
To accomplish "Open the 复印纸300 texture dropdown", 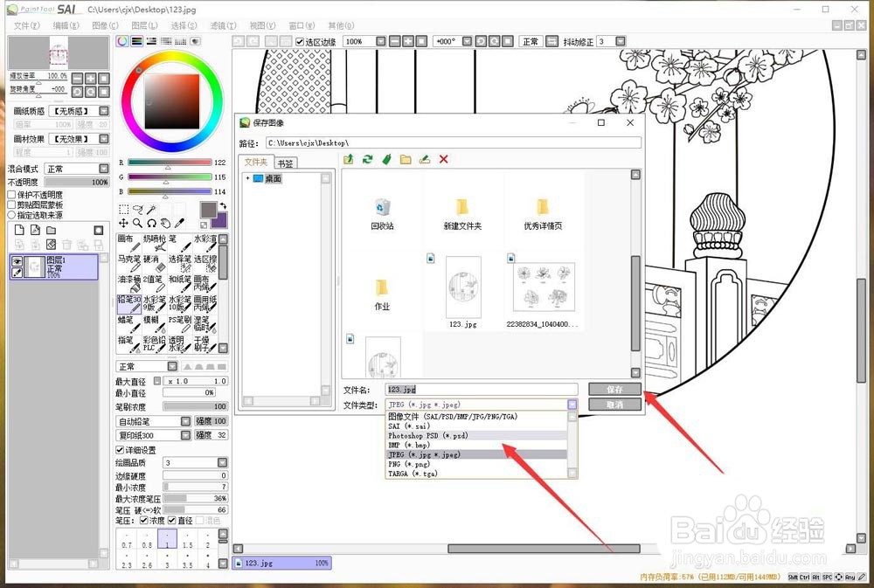I will click(x=185, y=435).
